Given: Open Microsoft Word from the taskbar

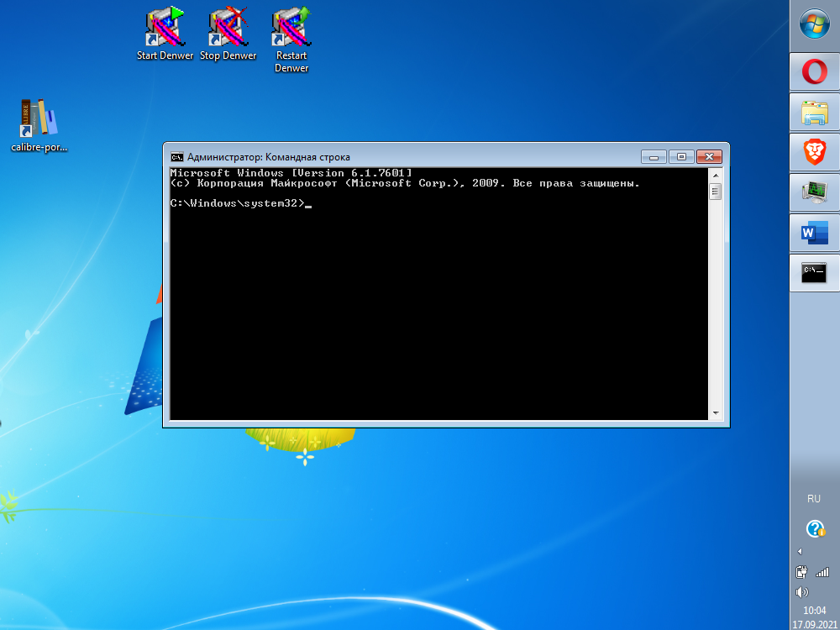Looking at the screenshot, I should [814, 233].
